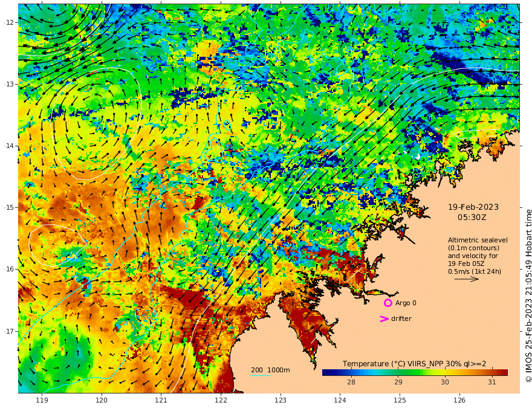The width and height of the screenshot is (532, 411).
Task: Click longitude axis label 124
Action: coord(340,400)
